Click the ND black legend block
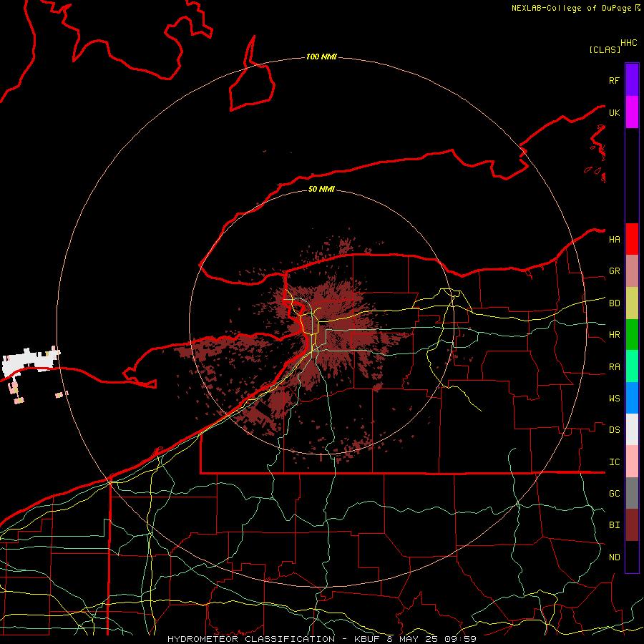644x644 pixels. (x=632, y=557)
